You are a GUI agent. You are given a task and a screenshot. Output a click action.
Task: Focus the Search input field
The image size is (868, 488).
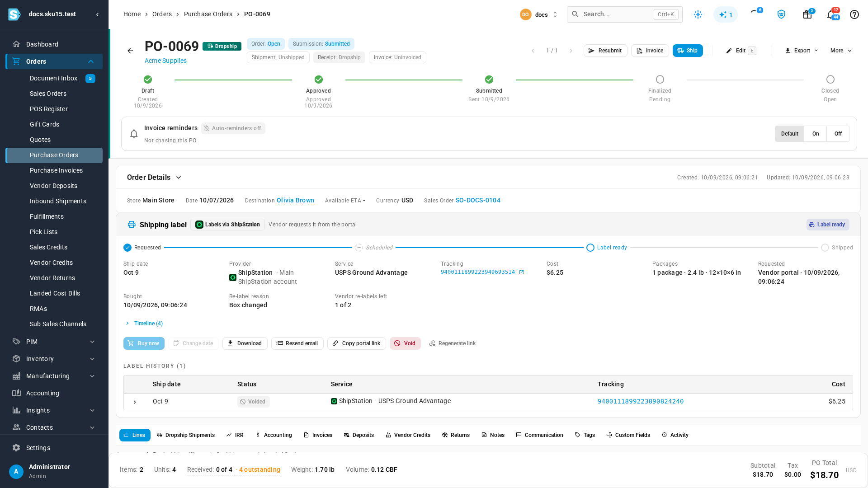624,14
